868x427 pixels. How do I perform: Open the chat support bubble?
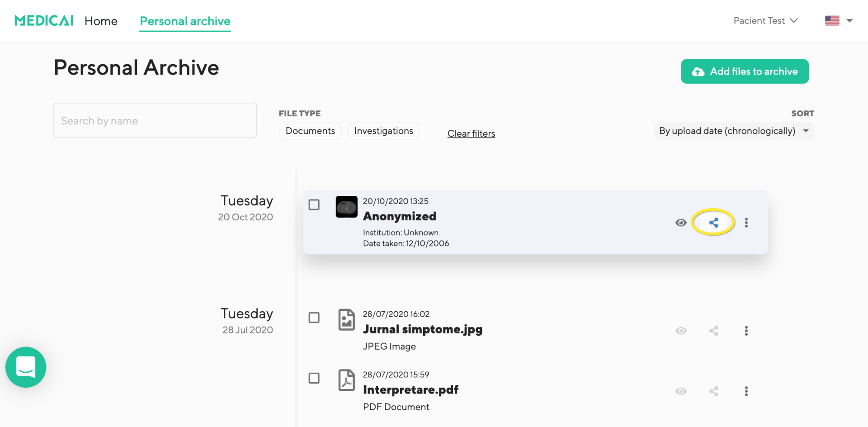(x=26, y=367)
